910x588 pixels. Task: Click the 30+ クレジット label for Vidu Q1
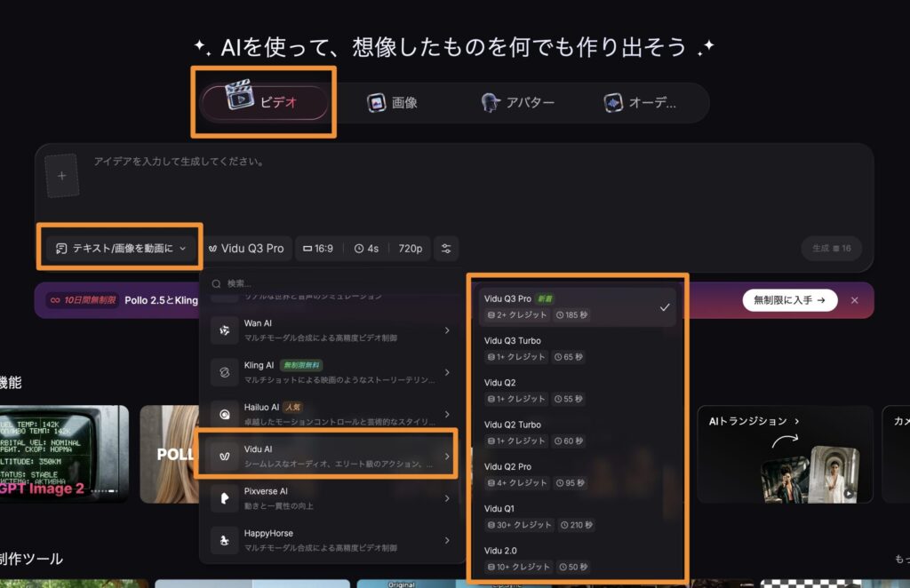pyautogui.click(x=519, y=525)
